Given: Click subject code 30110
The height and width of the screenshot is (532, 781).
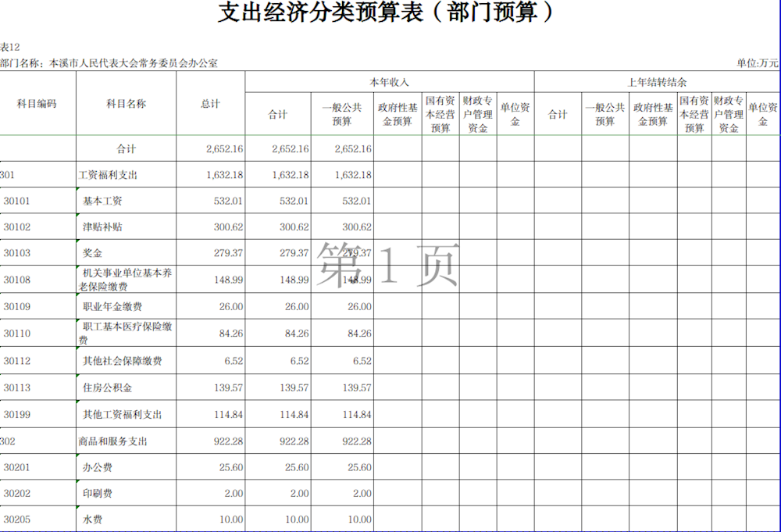Looking at the screenshot, I should click(x=17, y=334).
